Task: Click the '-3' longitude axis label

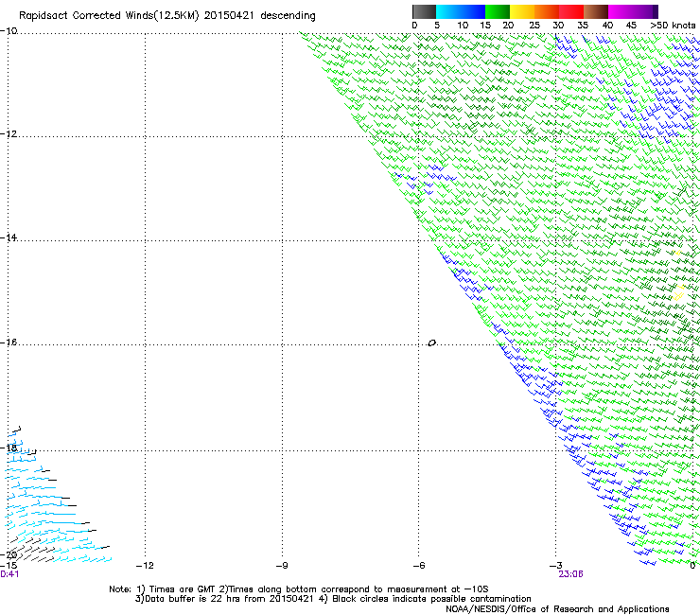Action: click(x=556, y=566)
